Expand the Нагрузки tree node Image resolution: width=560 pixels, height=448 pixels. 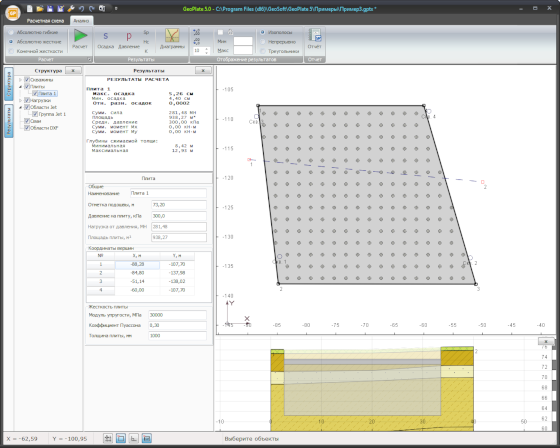(20, 100)
